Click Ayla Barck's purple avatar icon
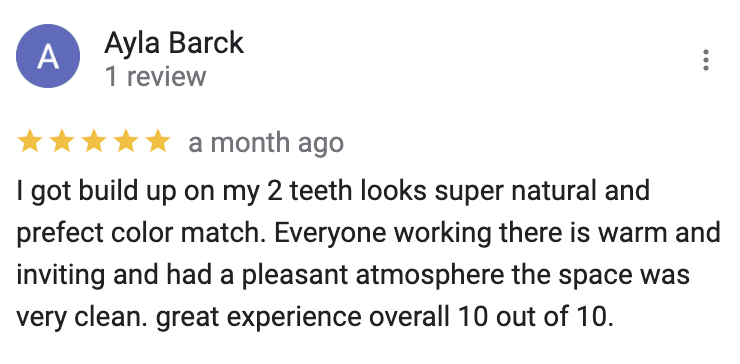 coord(48,56)
